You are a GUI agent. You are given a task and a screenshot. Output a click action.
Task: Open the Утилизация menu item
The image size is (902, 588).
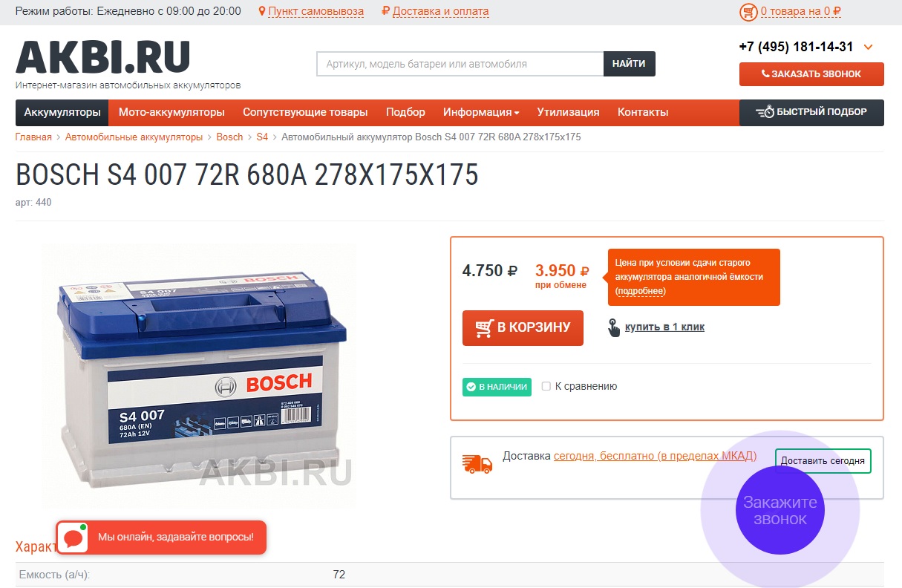[x=569, y=112]
